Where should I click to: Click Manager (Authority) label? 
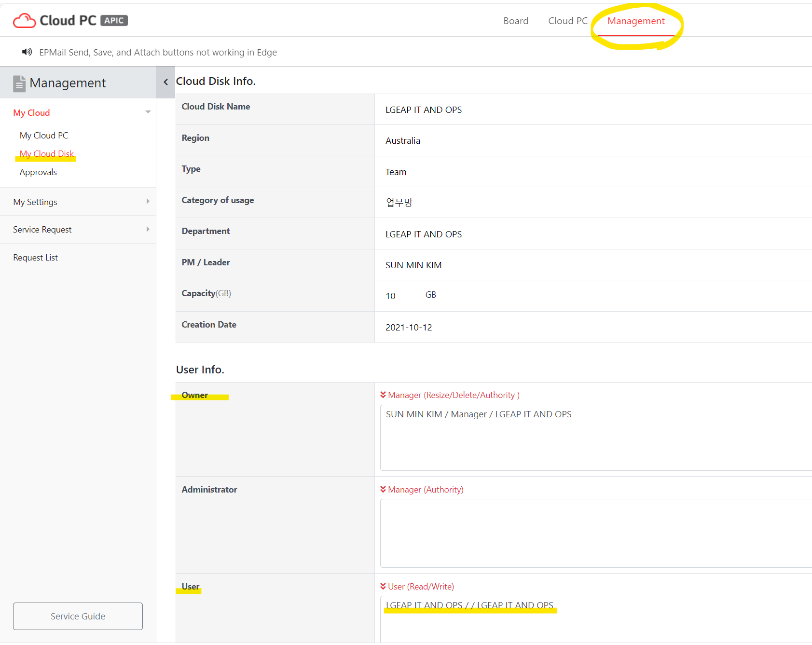[426, 490]
